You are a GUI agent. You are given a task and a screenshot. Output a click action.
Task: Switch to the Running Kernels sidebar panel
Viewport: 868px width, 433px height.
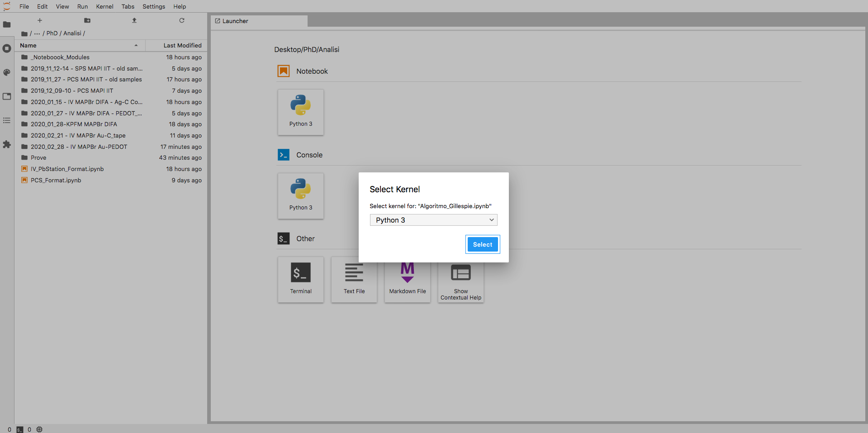7,48
